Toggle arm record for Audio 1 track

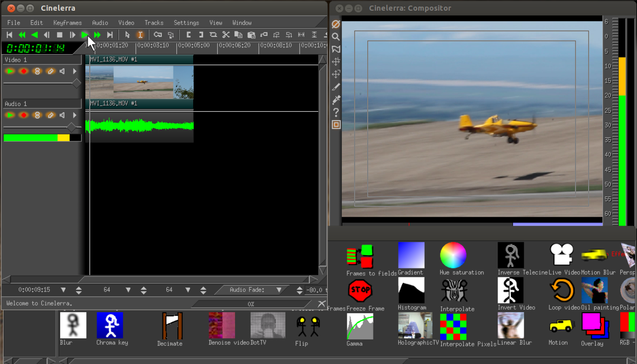coord(23,115)
